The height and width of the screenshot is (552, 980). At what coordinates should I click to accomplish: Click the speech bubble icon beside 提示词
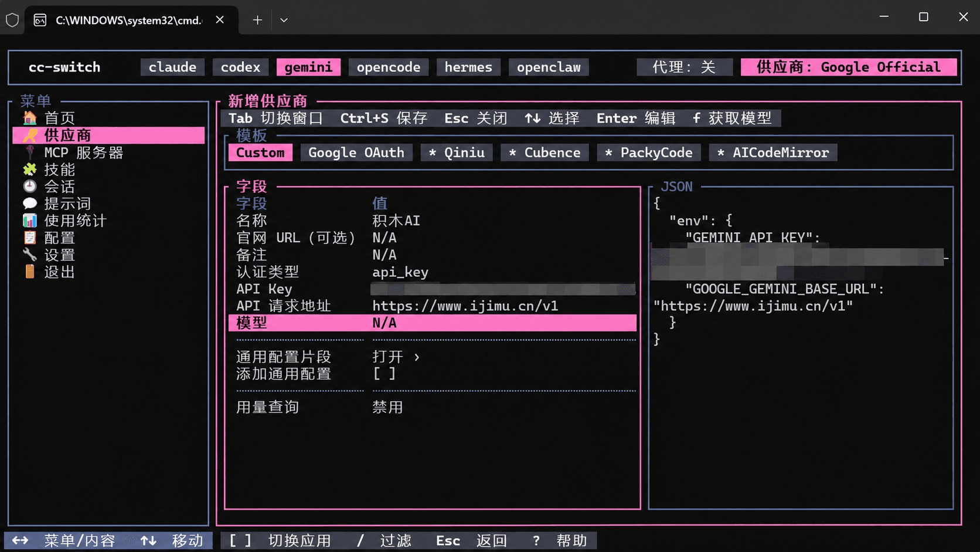point(30,204)
